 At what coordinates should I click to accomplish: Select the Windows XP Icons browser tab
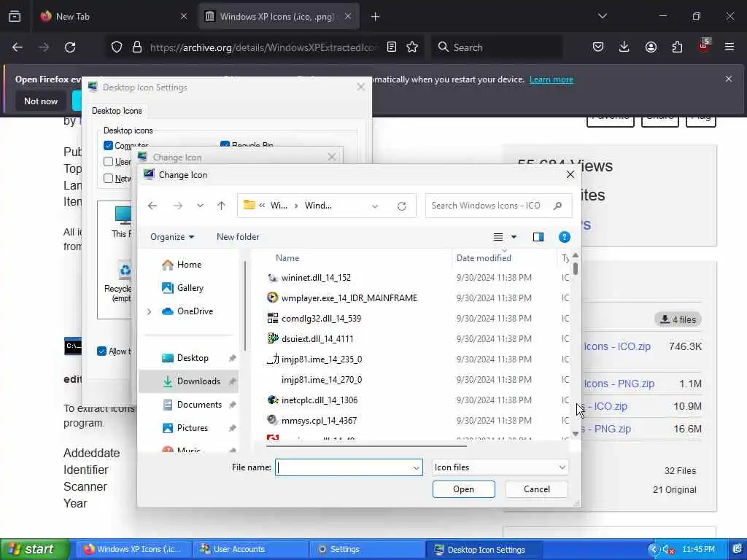click(279, 17)
